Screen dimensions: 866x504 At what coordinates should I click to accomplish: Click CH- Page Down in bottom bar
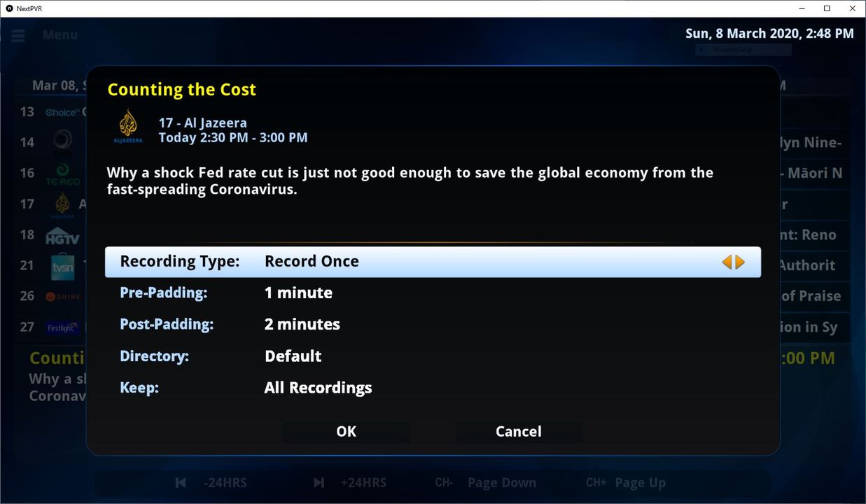485,483
